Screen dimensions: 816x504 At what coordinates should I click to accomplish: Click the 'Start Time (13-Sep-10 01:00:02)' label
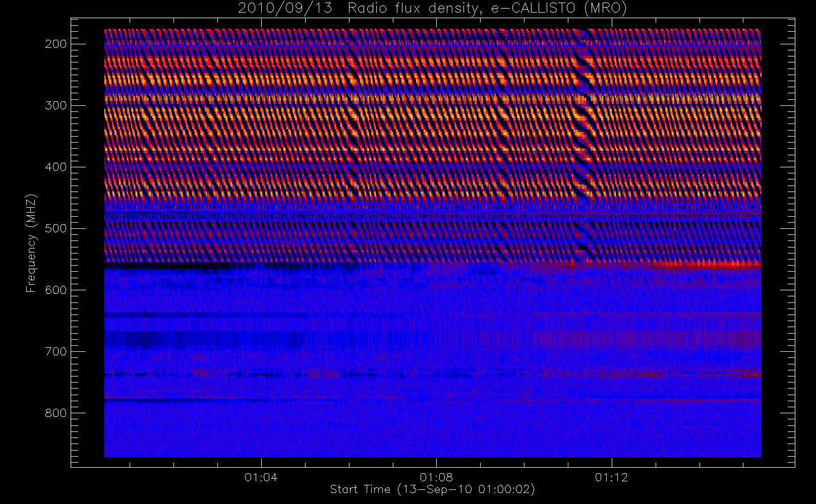(432, 489)
